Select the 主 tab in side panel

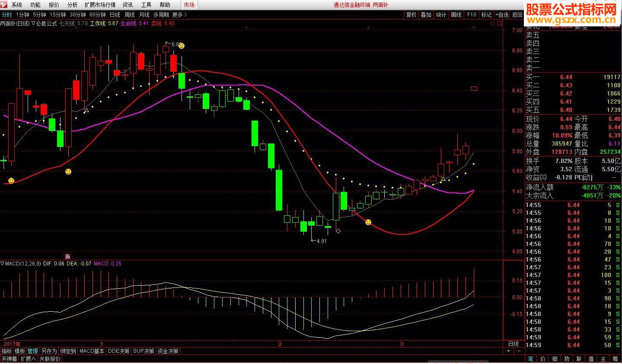[603, 359]
